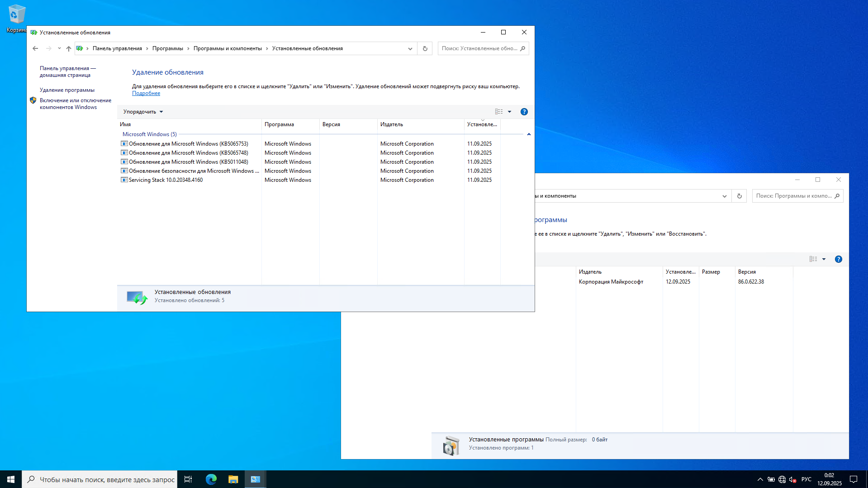The width and height of the screenshot is (868, 488).
Task: Go up one level with up arrow
Action: coord(69,48)
